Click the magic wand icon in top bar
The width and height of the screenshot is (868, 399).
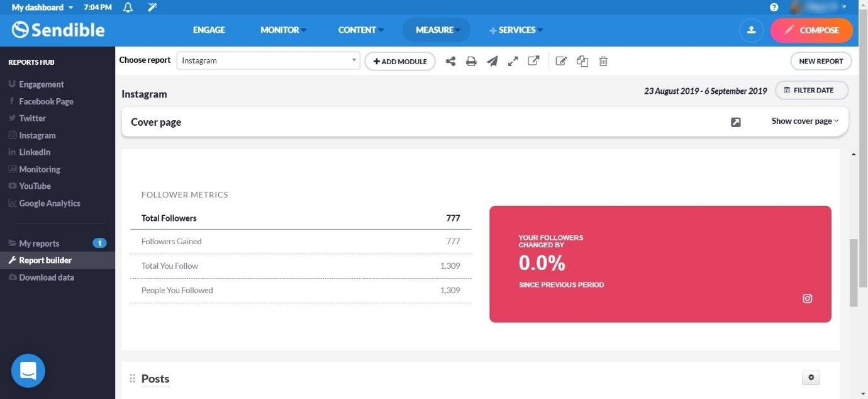pyautogui.click(x=152, y=8)
